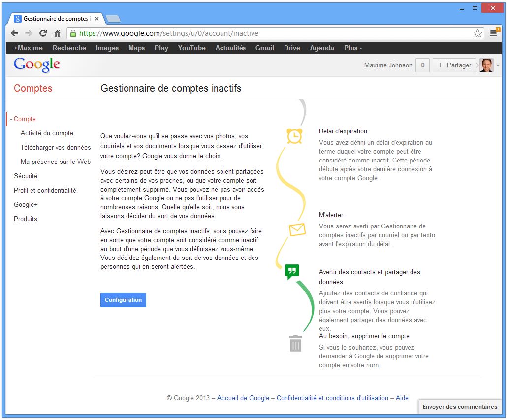Image resolution: width=507 pixels, height=420 pixels.
Task: Click the gray trash can icon
Action: [295, 343]
